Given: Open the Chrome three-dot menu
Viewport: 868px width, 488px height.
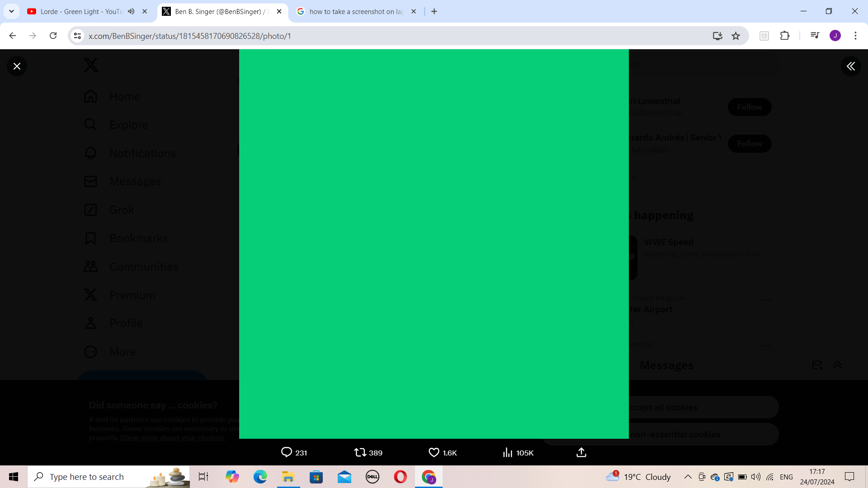Looking at the screenshot, I should [855, 36].
